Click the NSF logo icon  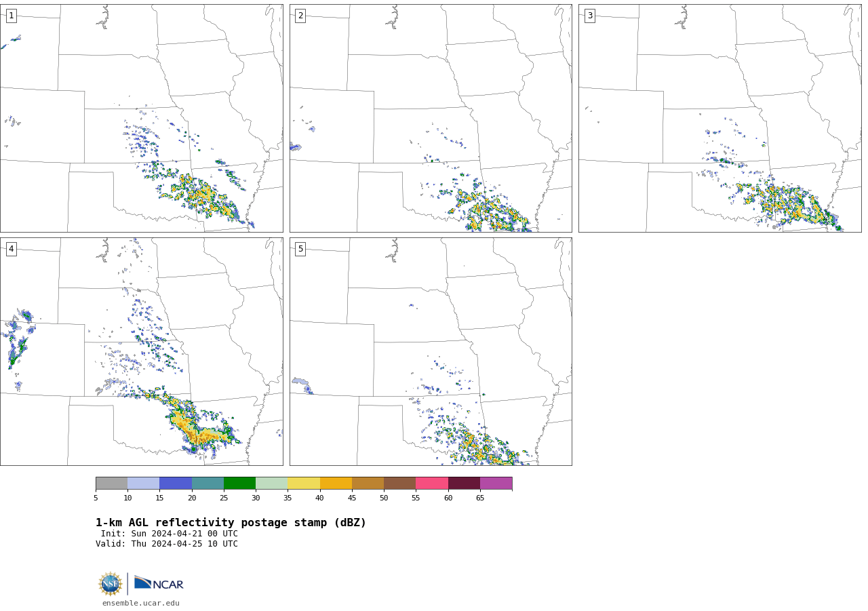click(111, 584)
